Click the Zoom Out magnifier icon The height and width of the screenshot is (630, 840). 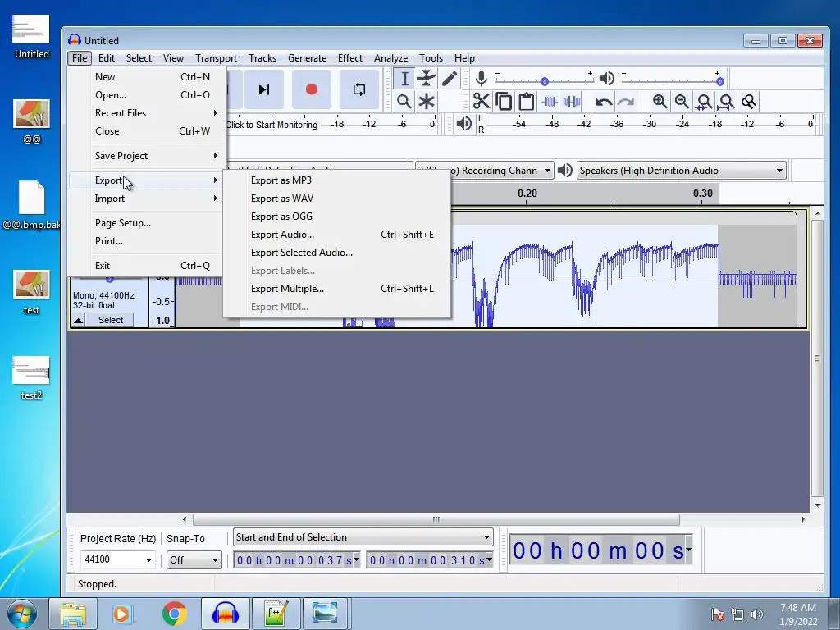tap(682, 101)
